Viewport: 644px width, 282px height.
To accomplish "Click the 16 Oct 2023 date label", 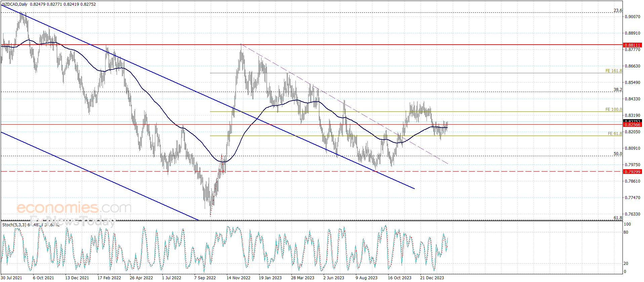I will coord(400,278).
